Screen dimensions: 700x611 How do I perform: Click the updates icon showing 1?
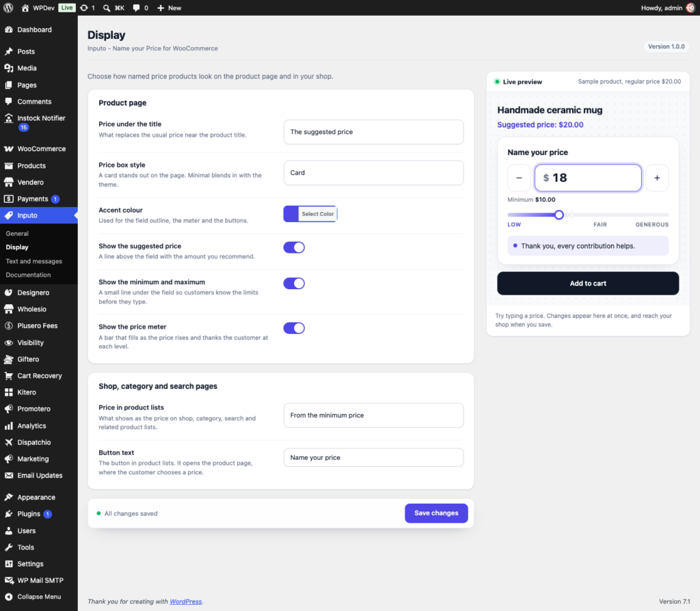pos(84,8)
